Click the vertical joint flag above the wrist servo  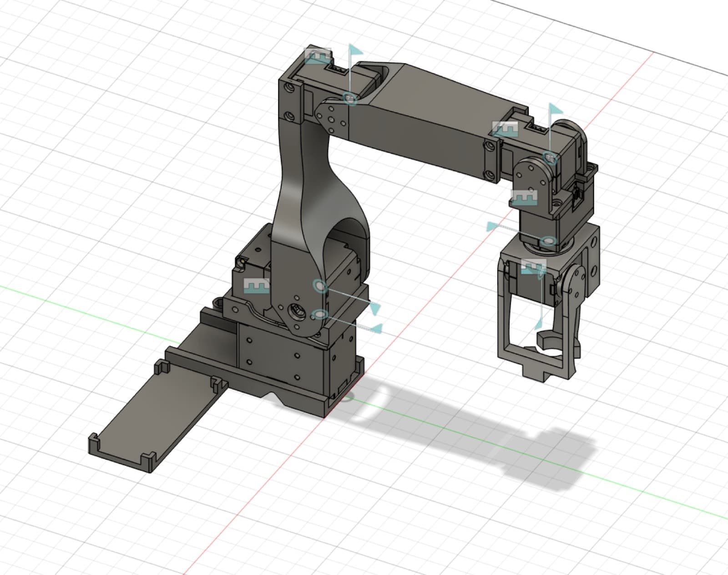coord(555,110)
